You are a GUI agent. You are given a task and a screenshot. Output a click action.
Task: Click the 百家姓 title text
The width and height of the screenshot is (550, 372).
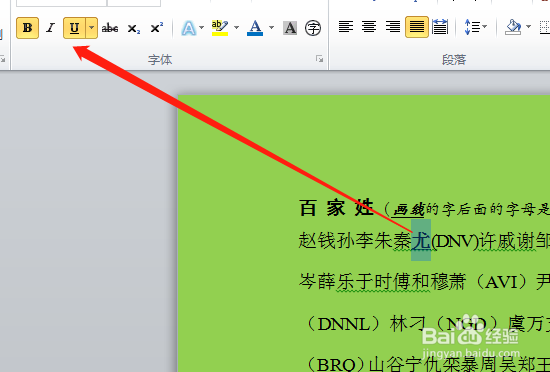(336, 208)
